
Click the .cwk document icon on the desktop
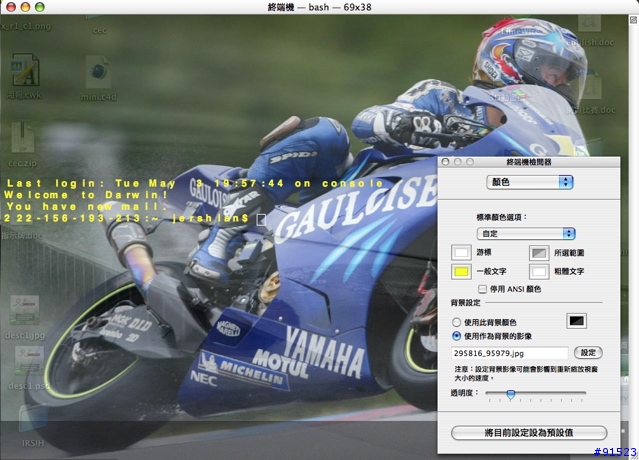(x=25, y=70)
